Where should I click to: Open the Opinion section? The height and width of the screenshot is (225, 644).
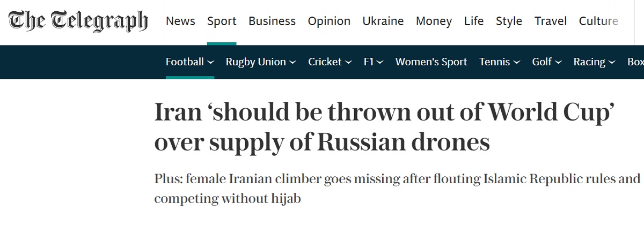click(329, 21)
